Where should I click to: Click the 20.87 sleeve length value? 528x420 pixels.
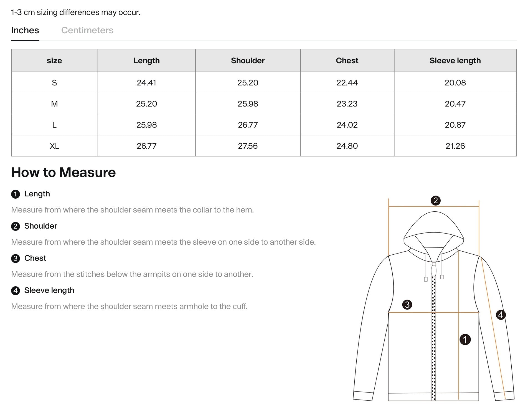click(x=455, y=125)
